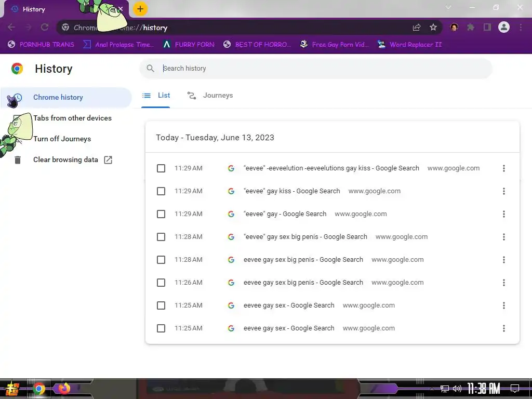Click the external link icon next to Clear browsing data

[x=108, y=160]
